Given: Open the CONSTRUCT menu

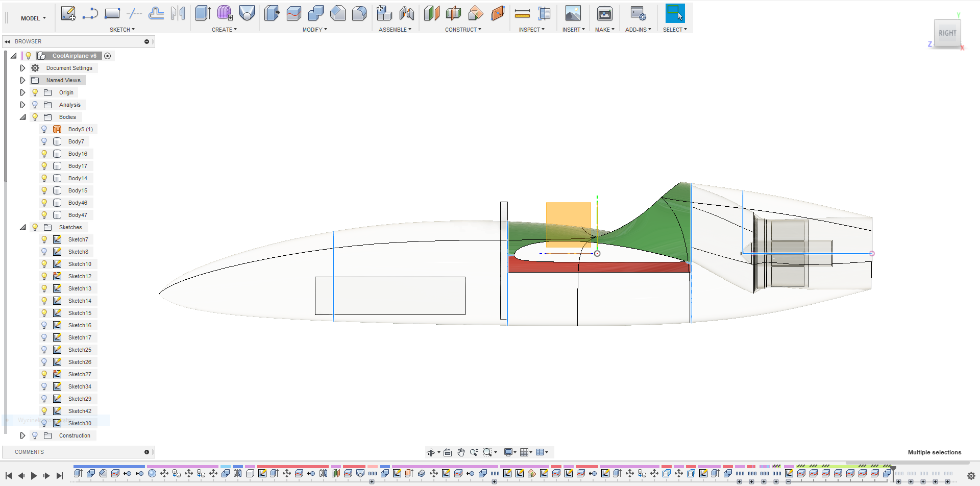Looking at the screenshot, I should [463, 30].
